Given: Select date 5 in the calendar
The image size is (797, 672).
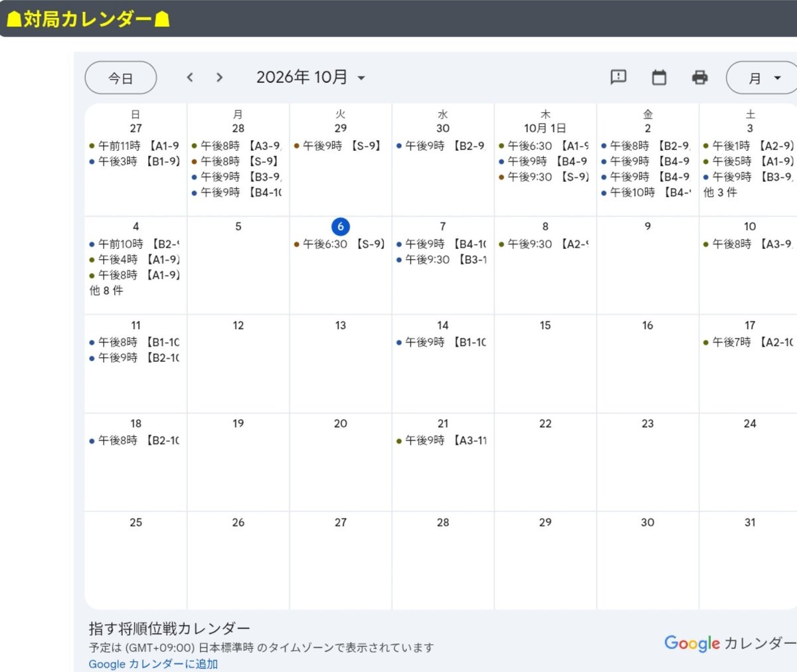Looking at the screenshot, I should (x=238, y=226).
